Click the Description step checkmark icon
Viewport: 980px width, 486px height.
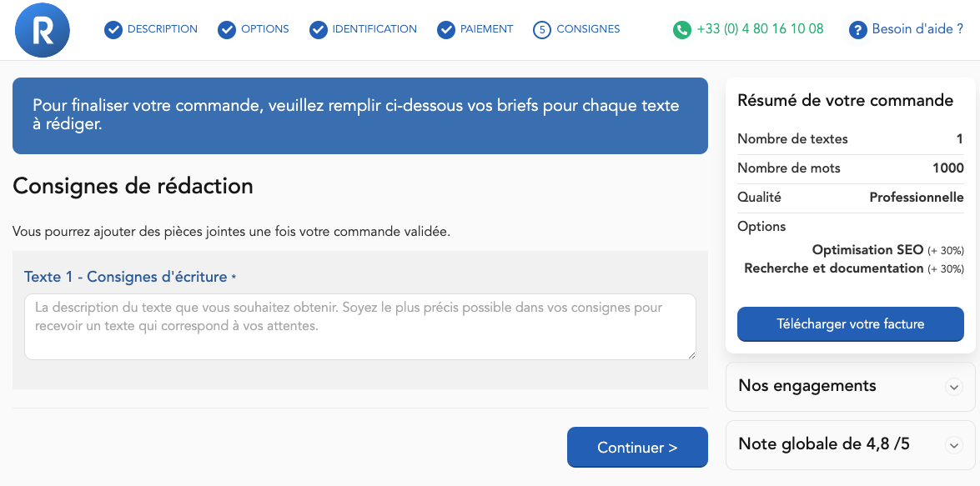pyautogui.click(x=113, y=29)
